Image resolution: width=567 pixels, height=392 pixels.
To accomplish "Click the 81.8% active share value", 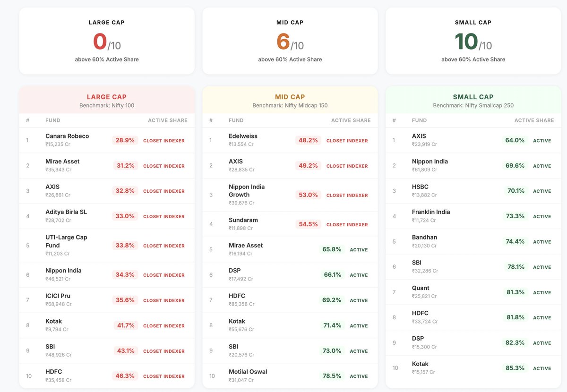I will pos(515,317).
